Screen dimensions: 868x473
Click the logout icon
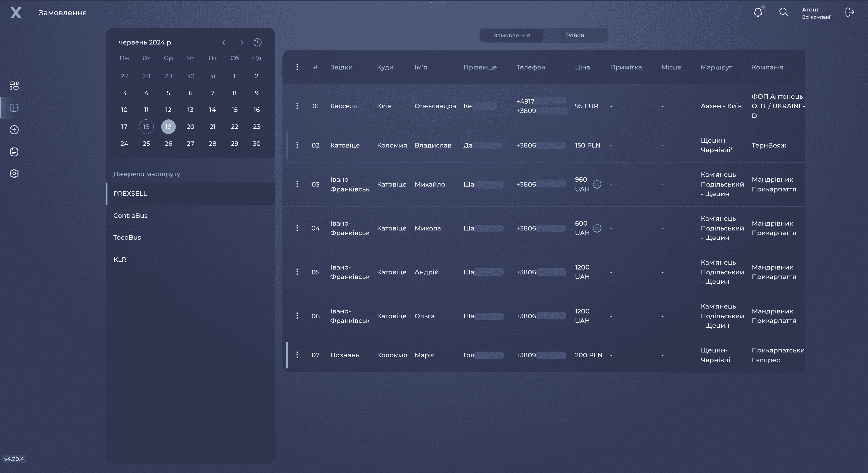point(850,12)
